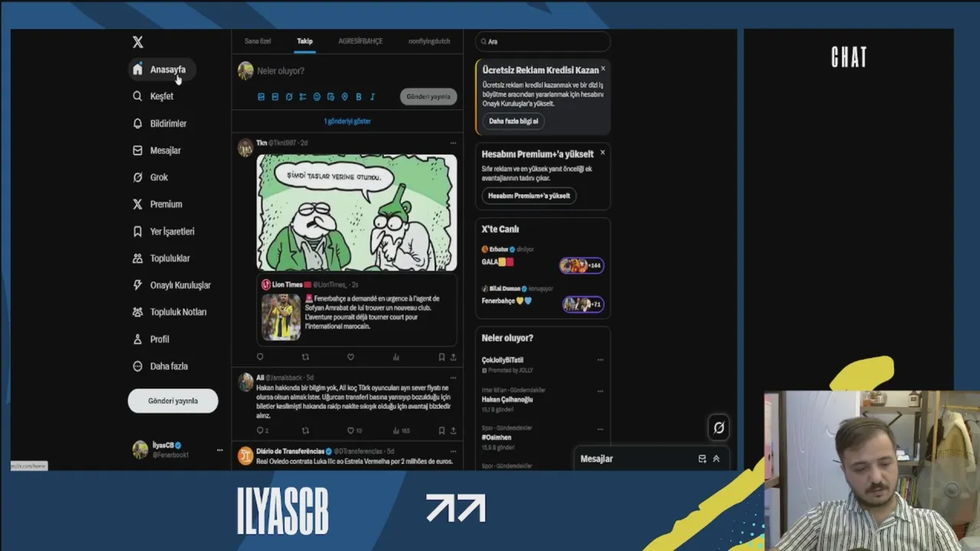Open more options of Ali's post
Viewport: 980px width, 551px height.
coord(453,378)
